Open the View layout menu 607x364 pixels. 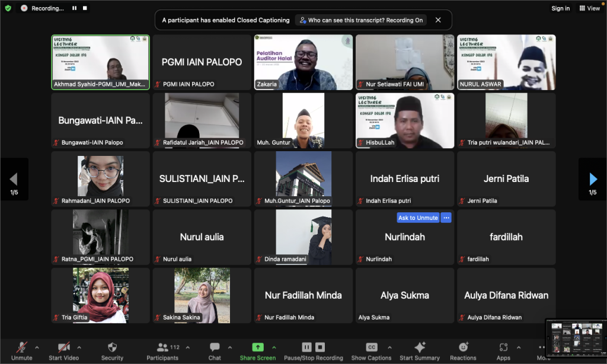(x=589, y=8)
